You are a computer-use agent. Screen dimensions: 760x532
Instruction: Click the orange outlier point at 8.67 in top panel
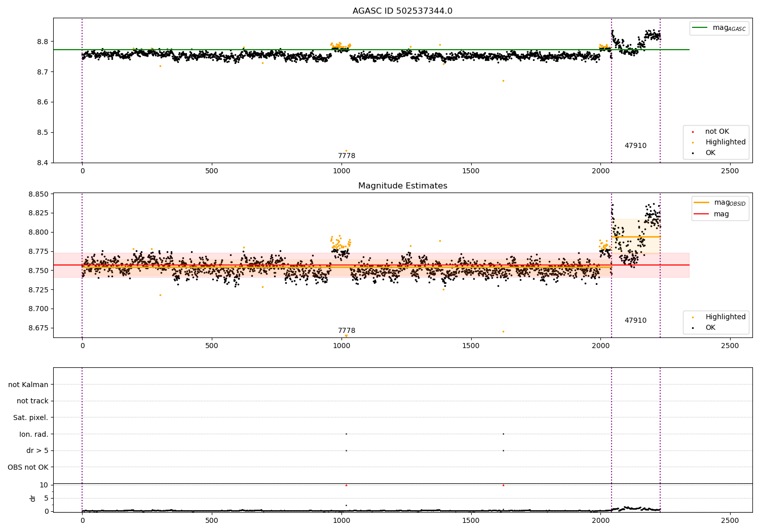[503, 81]
